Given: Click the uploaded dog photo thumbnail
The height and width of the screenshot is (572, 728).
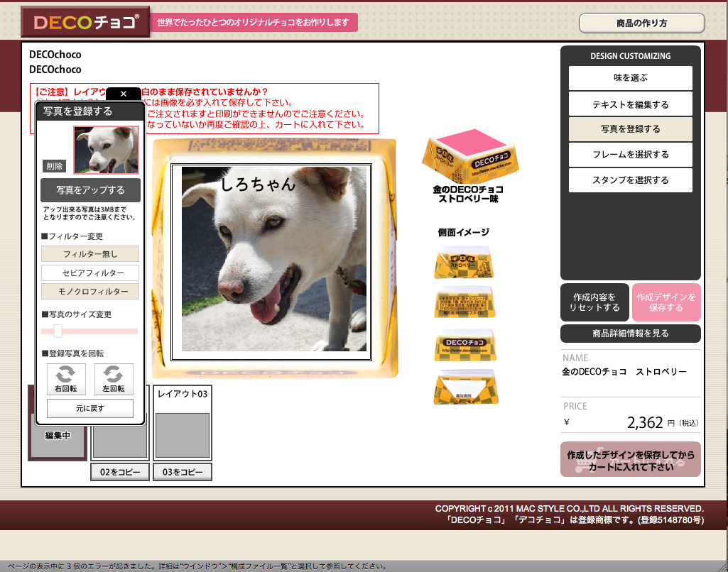Looking at the screenshot, I should (x=106, y=150).
